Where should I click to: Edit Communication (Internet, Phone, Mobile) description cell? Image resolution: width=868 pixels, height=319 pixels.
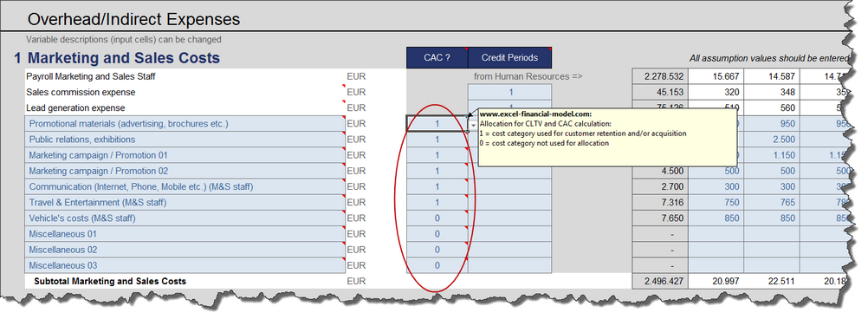(185, 186)
